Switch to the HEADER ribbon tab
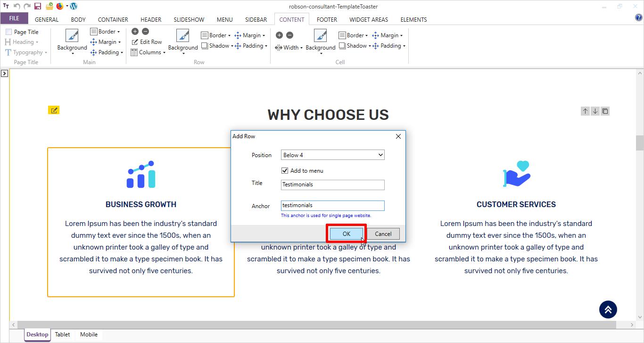 pyautogui.click(x=151, y=19)
